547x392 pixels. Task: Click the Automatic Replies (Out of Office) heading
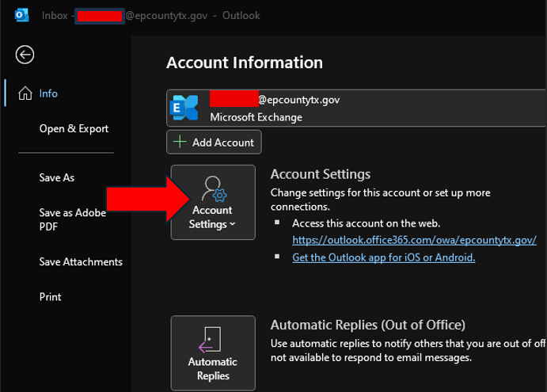(367, 325)
